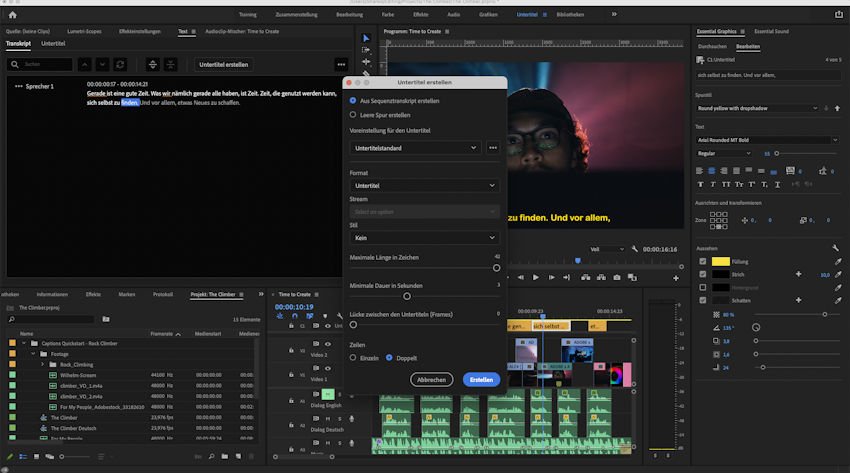Screen dimensions: 850x473
Task: Click the wrench icon in Aussehen section
Action: pos(836,247)
